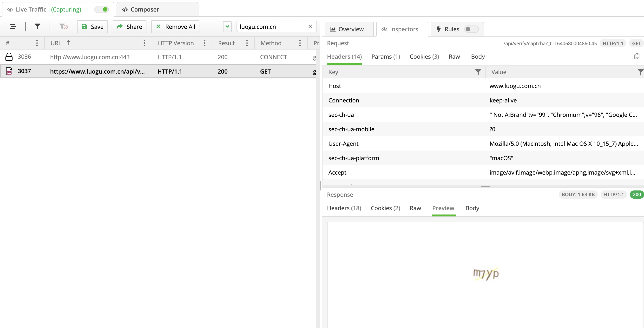Image resolution: width=644 pixels, height=328 pixels.
Task: Filter the Key column in request headers
Action: point(478,72)
